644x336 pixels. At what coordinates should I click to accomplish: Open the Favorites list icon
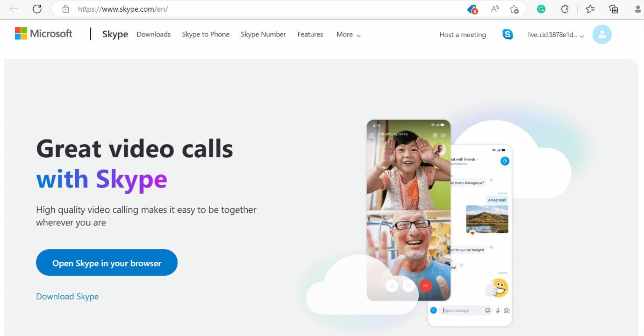pos(590,9)
